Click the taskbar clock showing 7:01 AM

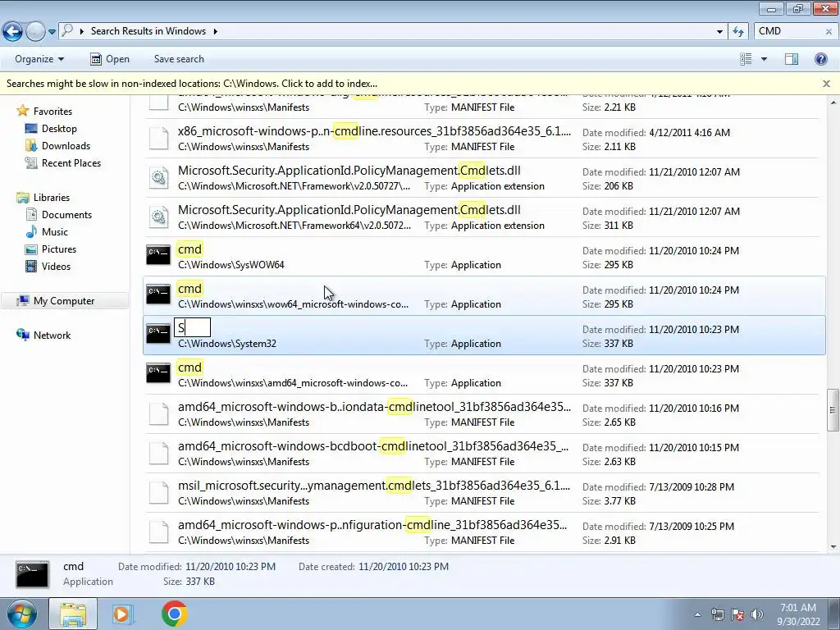pyautogui.click(x=798, y=614)
